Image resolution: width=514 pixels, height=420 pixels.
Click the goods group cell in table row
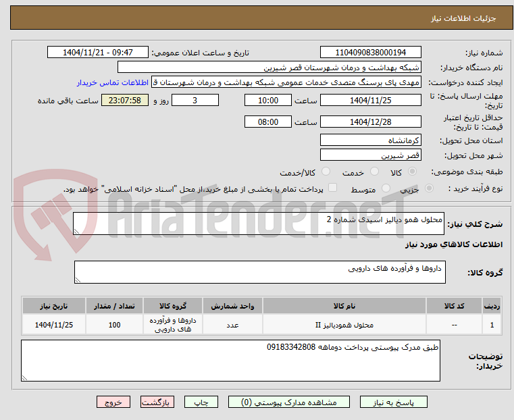[173, 325]
